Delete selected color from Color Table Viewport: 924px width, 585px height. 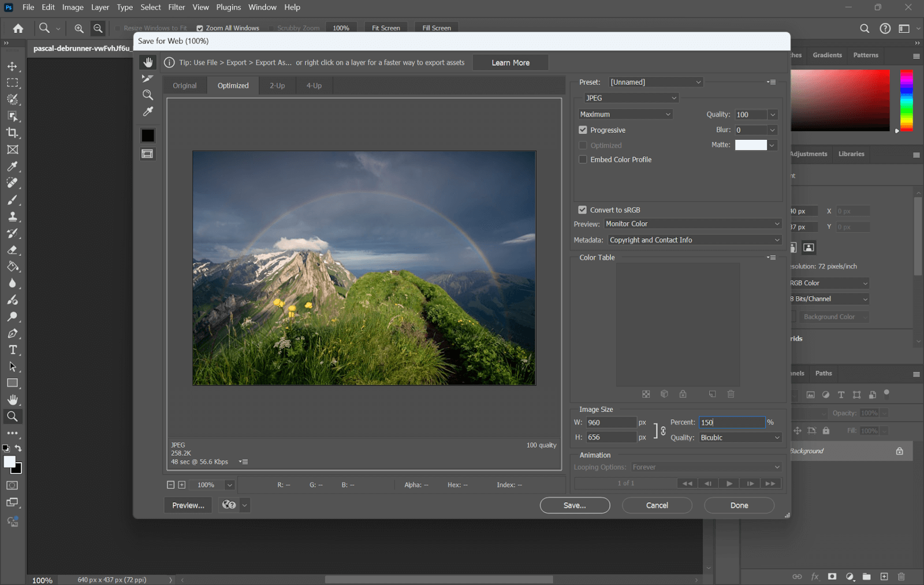pos(731,394)
